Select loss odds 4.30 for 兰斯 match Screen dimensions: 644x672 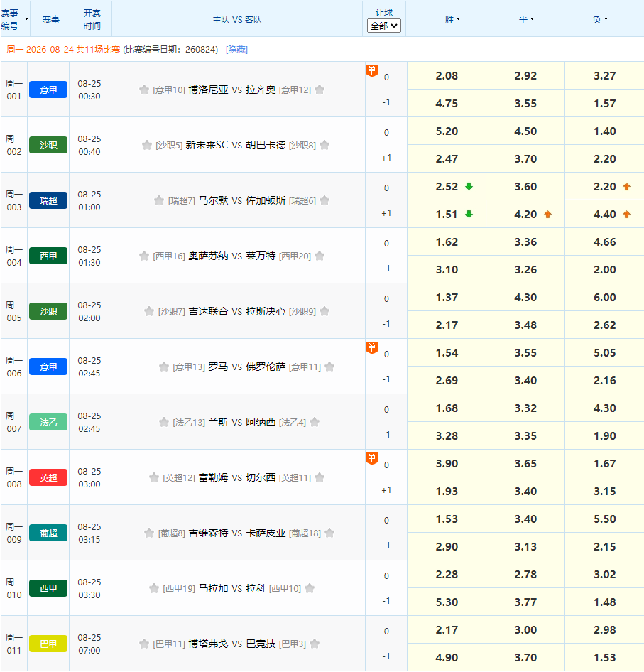click(x=604, y=408)
